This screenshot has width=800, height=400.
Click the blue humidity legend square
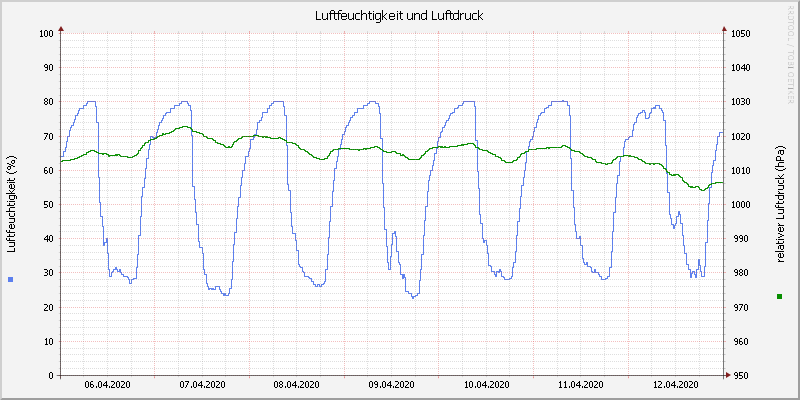tap(11, 279)
